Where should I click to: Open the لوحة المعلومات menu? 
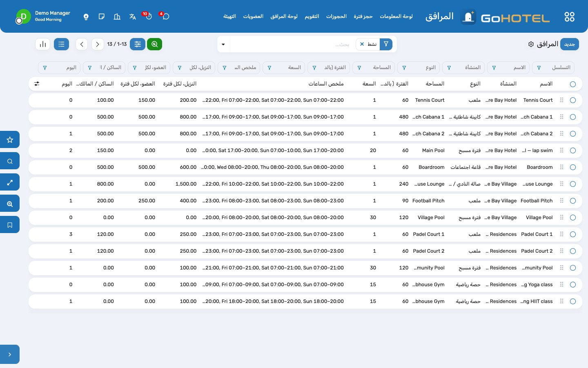pyautogui.click(x=396, y=16)
